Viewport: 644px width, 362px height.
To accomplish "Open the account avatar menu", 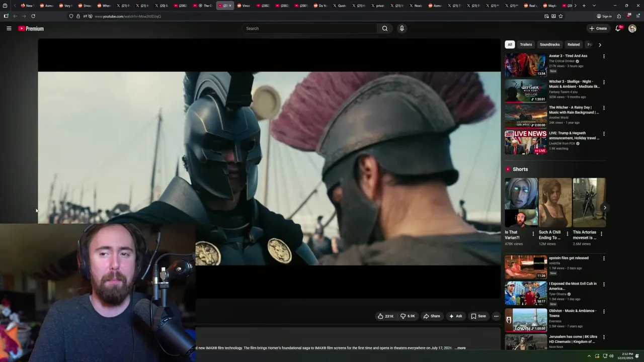I will (x=632, y=29).
